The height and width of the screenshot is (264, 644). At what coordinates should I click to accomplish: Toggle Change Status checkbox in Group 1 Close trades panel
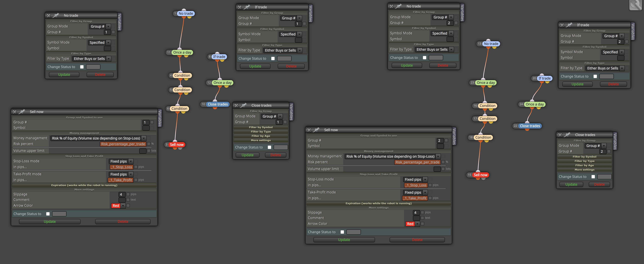[269, 148]
